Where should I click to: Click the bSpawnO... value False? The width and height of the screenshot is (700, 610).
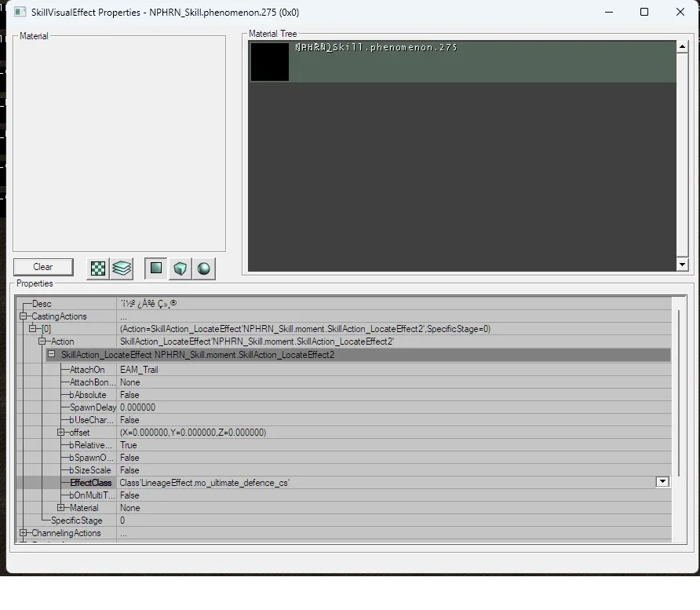(x=129, y=457)
